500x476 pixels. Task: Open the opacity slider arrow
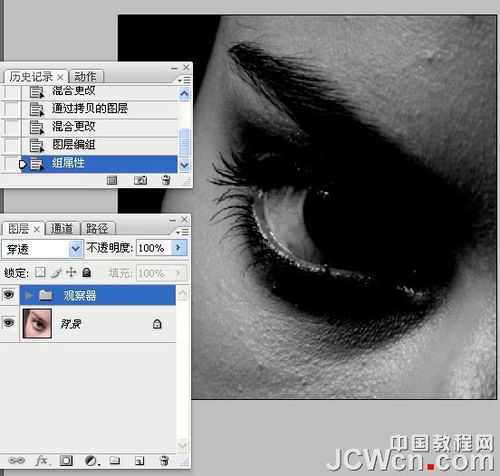click(179, 248)
